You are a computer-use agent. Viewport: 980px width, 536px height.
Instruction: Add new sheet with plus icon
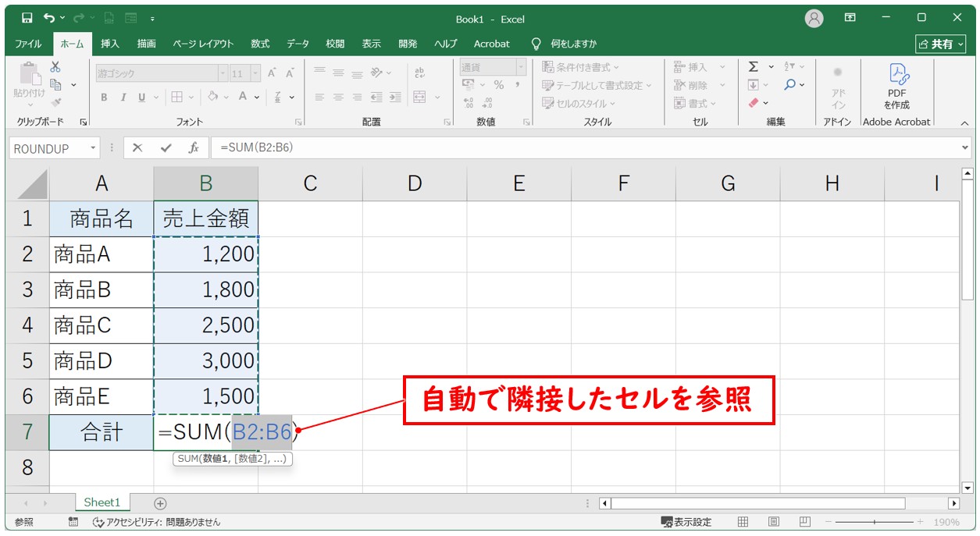(160, 503)
